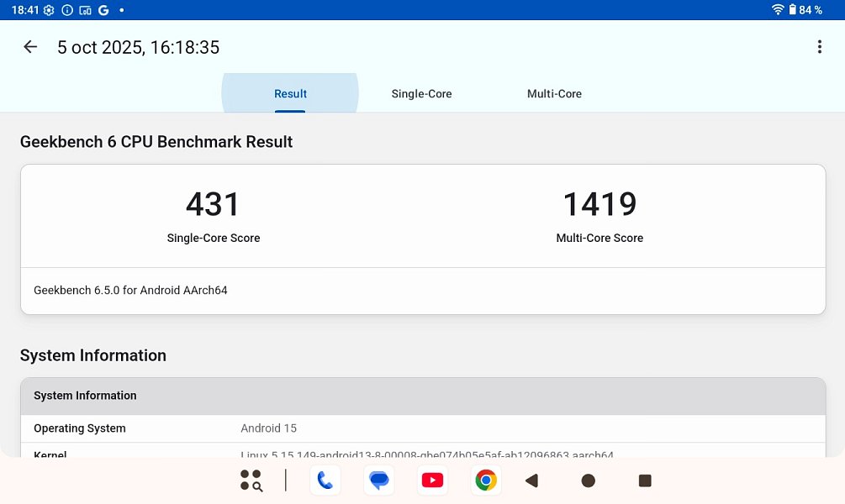The image size is (845, 504).
Task: Switch to the Multi-Core tab
Action: (554, 94)
